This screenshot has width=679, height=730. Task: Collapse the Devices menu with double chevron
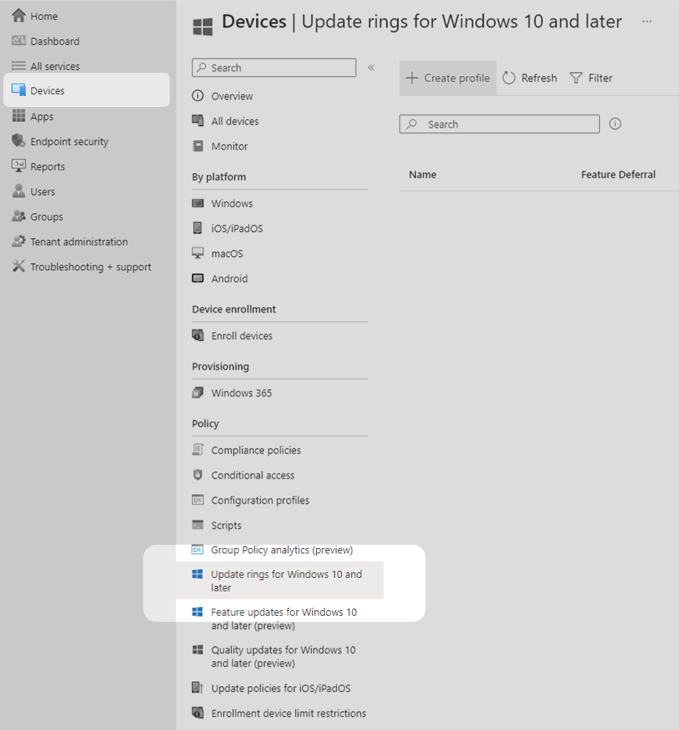coord(371,68)
